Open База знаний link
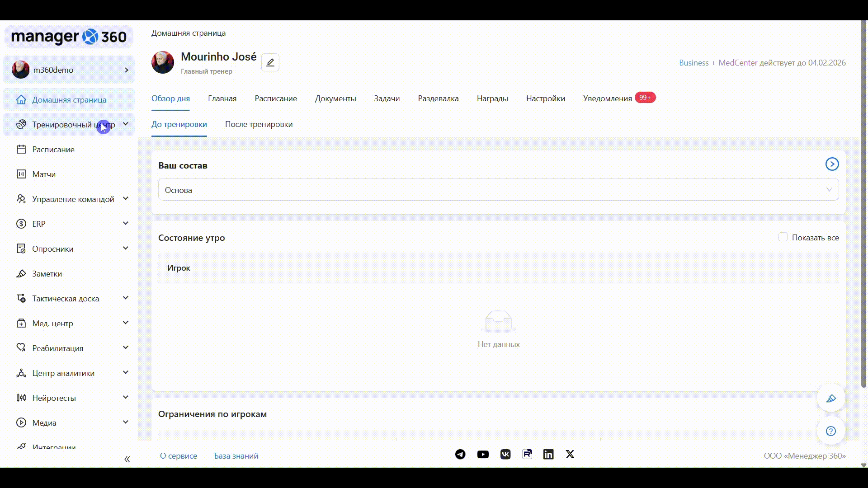This screenshot has height=488, width=868. coord(236,456)
